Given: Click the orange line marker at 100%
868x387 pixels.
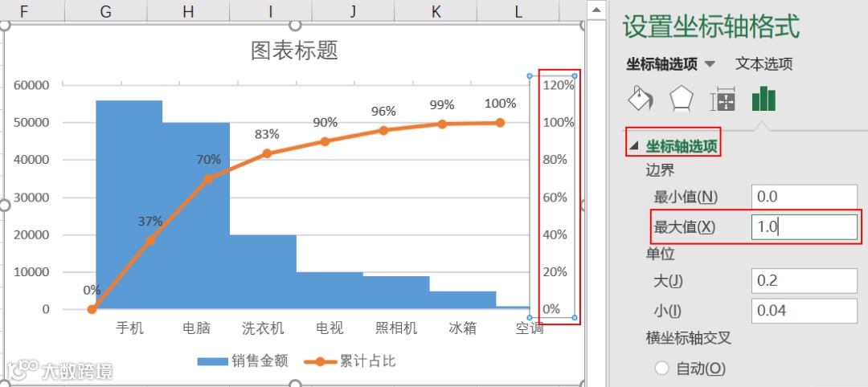Looking at the screenshot, I should (500, 123).
